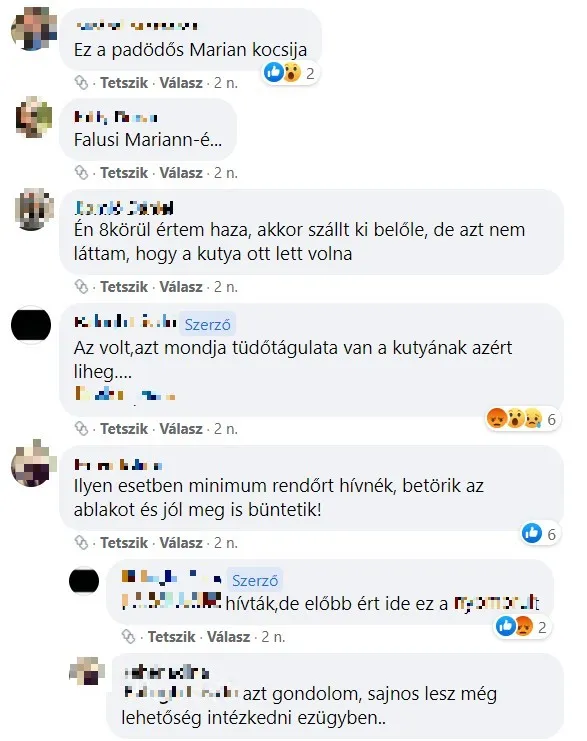Click Válasz under tüdőtágulata comment
This screenshot has height=741, width=587.
coord(181,429)
